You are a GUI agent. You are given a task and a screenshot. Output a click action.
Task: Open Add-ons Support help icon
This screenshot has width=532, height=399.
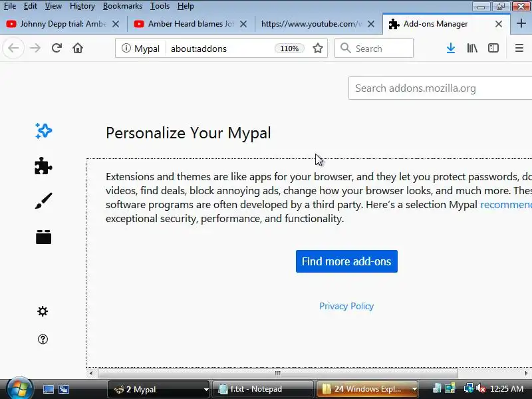tap(43, 339)
